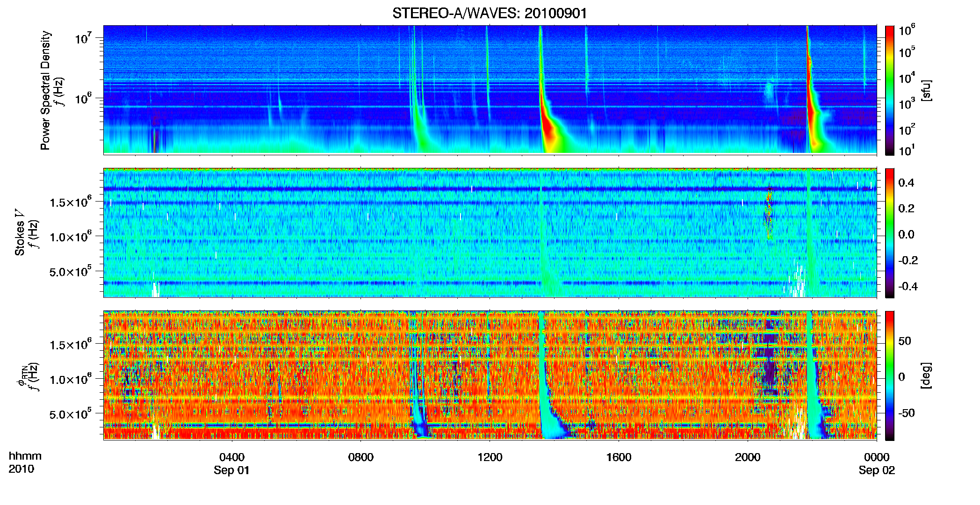The width and height of the screenshot is (980, 505).
Task: Select the 1.5×10⁶ tick on the φRTN axis
Action: pos(70,345)
